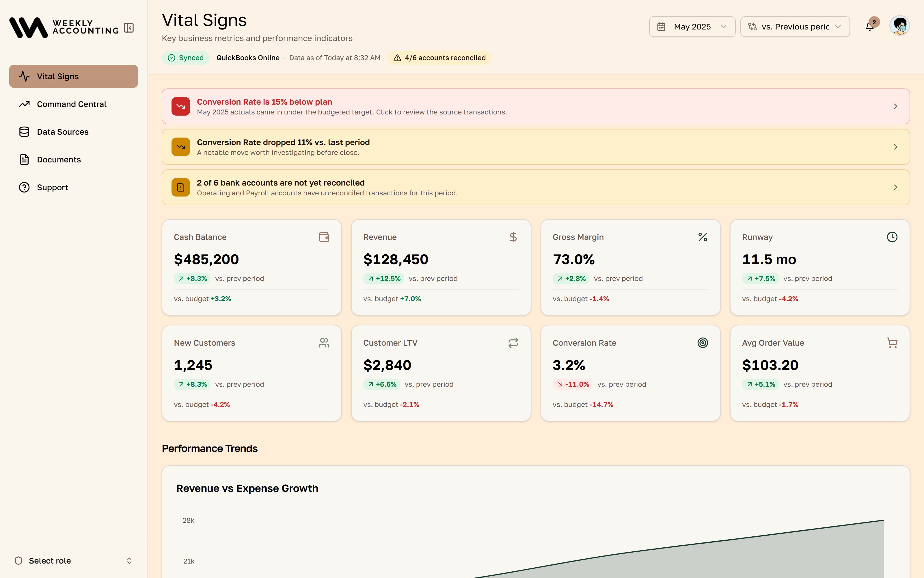Image resolution: width=924 pixels, height=578 pixels.
Task: Click the Synced status badge
Action: tap(186, 58)
